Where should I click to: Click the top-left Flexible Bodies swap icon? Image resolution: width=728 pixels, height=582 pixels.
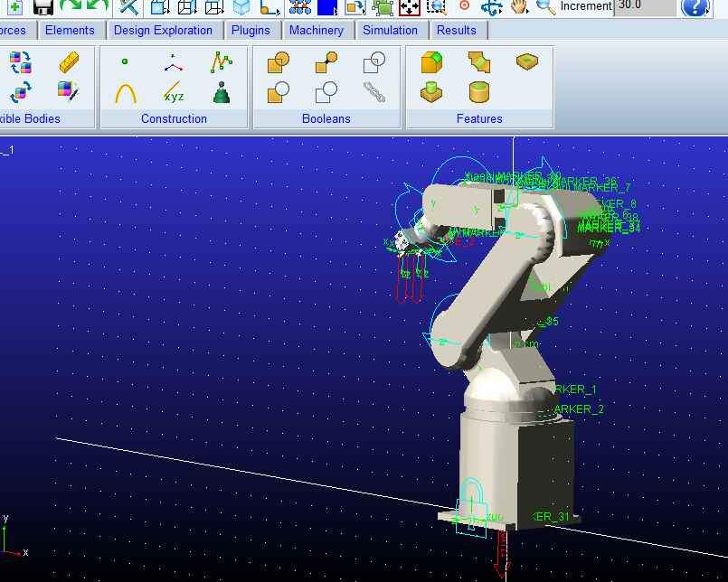[x=21, y=62]
